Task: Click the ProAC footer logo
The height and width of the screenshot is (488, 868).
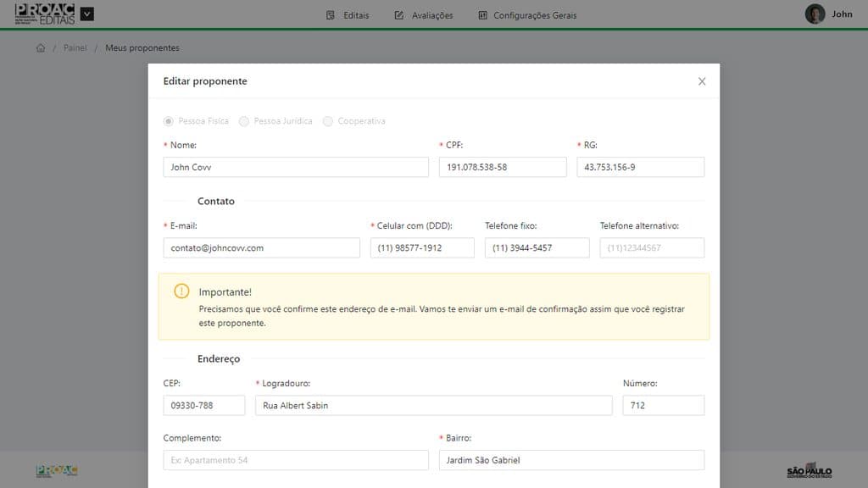Action: pos(57,471)
